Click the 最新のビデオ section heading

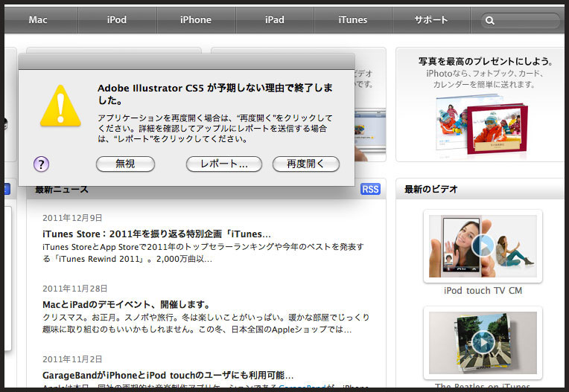pos(430,189)
